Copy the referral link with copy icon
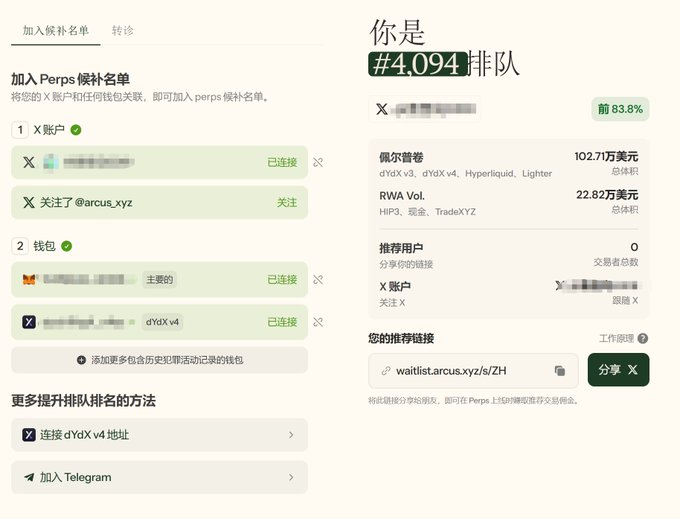 click(x=560, y=371)
